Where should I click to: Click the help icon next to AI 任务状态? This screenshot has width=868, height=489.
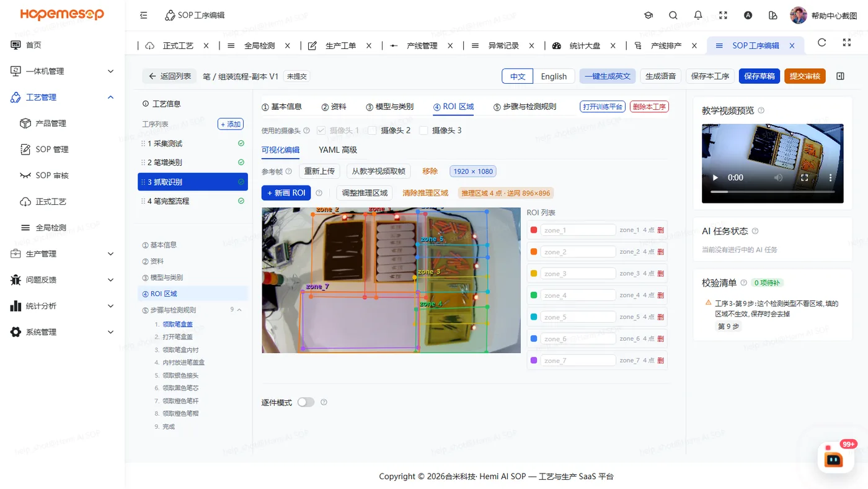click(x=755, y=231)
